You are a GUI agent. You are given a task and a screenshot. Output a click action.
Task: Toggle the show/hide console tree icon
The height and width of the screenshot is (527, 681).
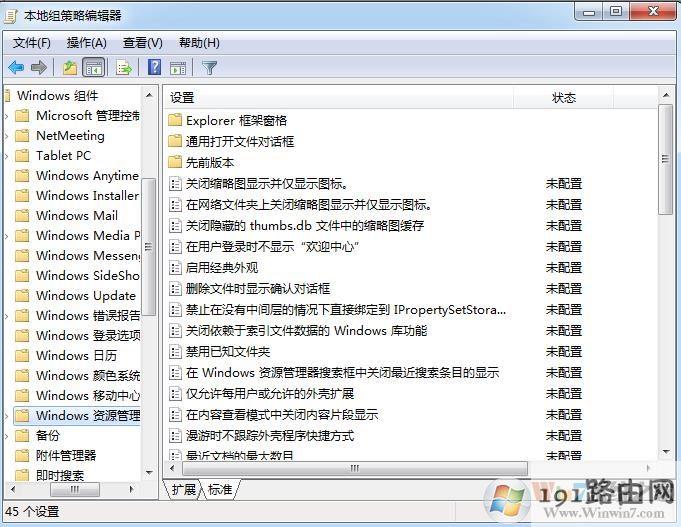93,68
